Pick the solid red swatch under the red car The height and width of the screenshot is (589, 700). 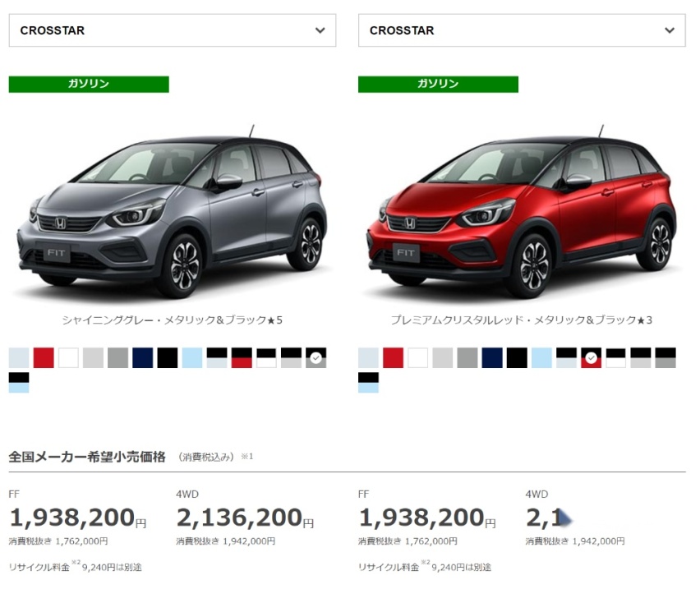(x=394, y=358)
